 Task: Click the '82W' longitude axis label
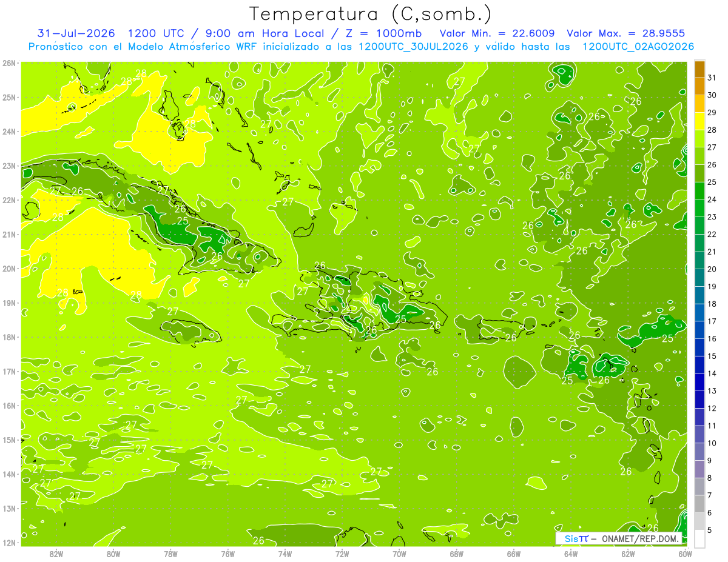(x=56, y=554)
